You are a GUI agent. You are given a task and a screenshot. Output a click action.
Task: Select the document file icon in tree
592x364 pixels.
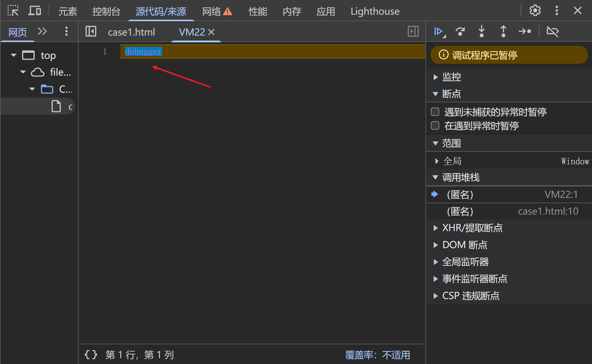tap(56, 106)
